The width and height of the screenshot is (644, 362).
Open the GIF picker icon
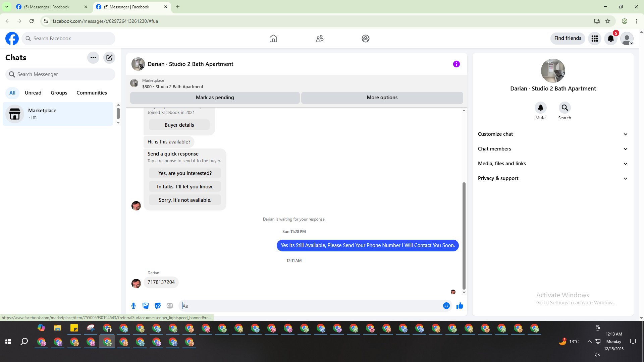click(170, 306)
